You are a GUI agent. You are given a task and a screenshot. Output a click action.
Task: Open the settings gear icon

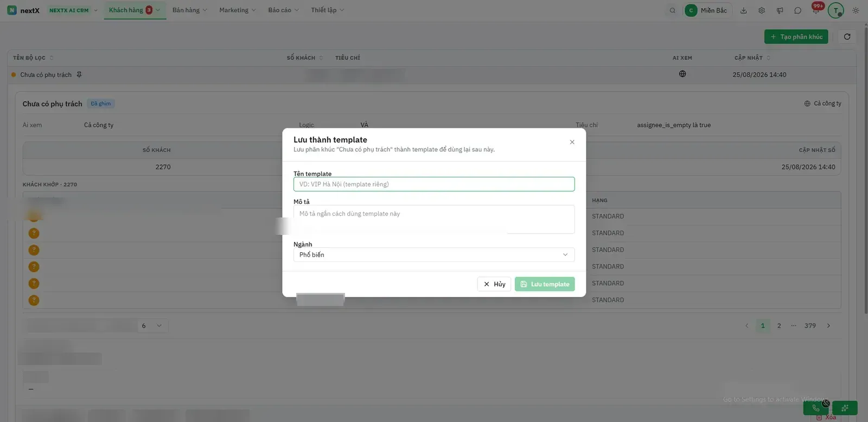(x=762, y=10)
